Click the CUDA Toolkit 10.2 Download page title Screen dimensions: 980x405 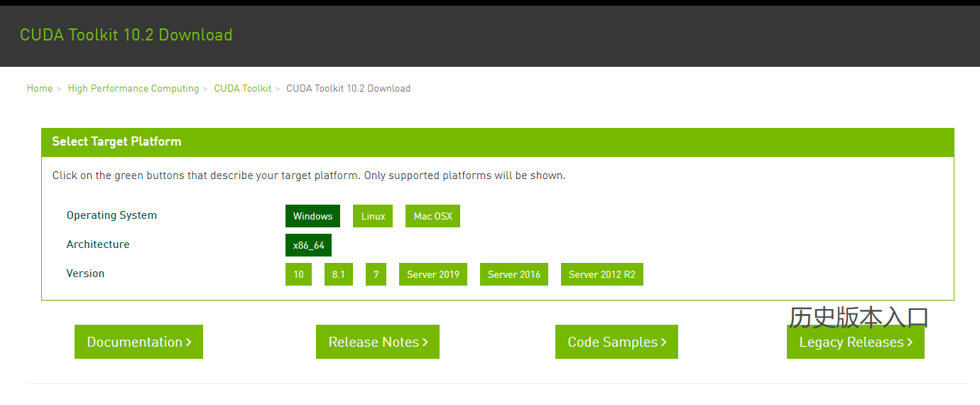126,35
